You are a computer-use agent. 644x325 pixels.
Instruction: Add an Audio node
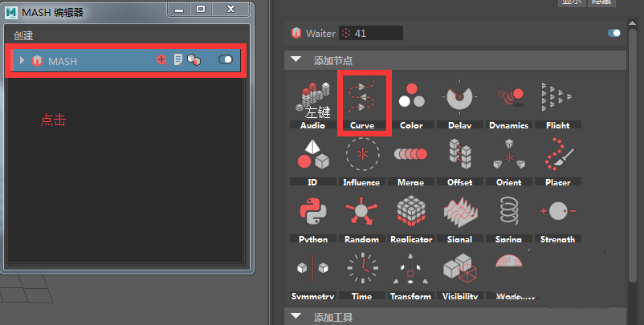tap(312, 104)
